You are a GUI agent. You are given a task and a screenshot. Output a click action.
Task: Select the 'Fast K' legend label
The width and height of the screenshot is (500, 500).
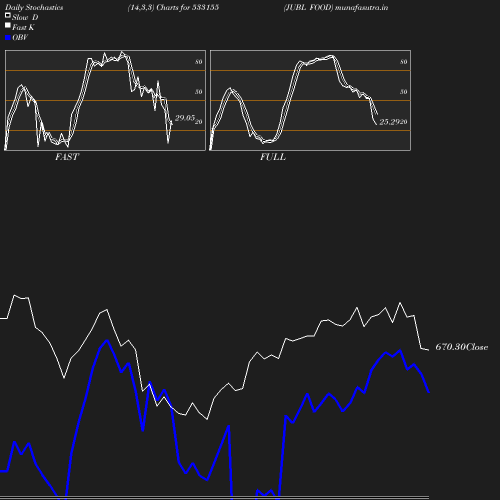23,27
